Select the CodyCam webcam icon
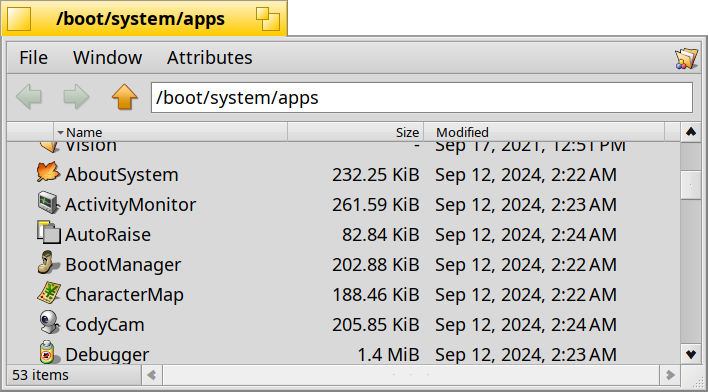 pyautogui.click(x=48, y=322)
